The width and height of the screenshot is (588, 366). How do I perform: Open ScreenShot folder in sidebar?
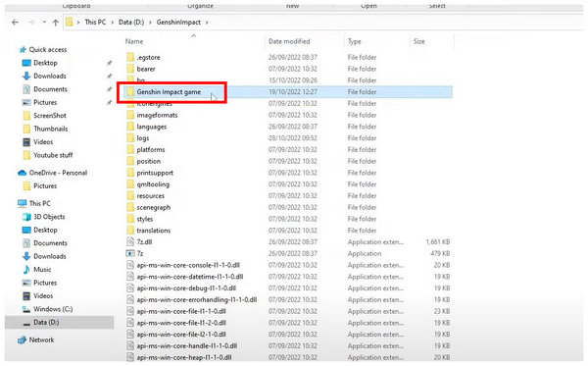[45, 115]
